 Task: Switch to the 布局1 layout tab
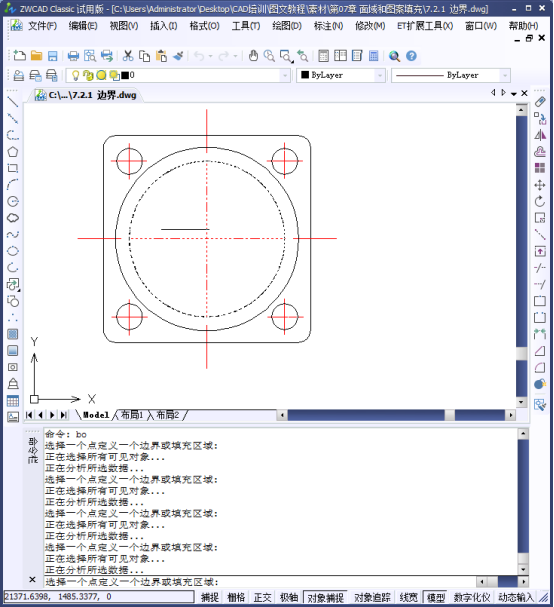tap(132, 415)
